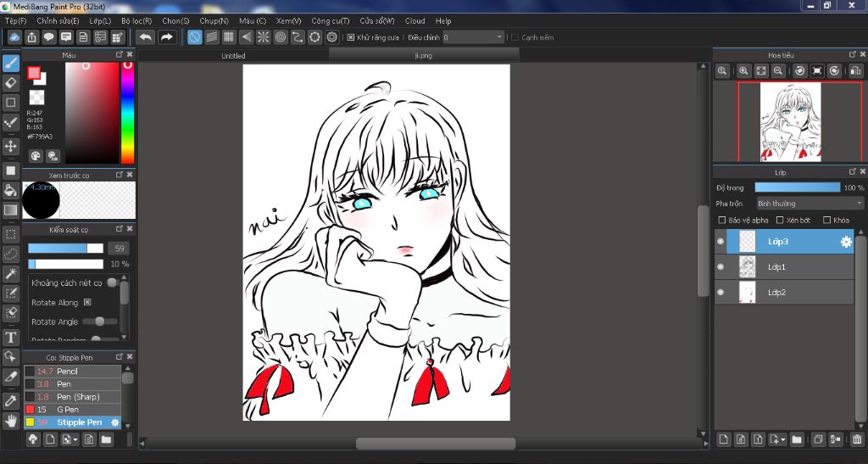This screenshot has width=868, height=464.
Task: Open Stipple Pen brush settings gear
Action: pyautogui.click(x=115, y=422)
